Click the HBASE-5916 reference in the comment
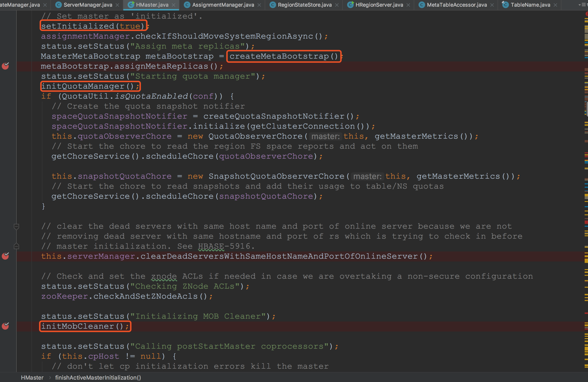Image resolution: width=588 pixels, height=382 pixels. click(224, 246)
